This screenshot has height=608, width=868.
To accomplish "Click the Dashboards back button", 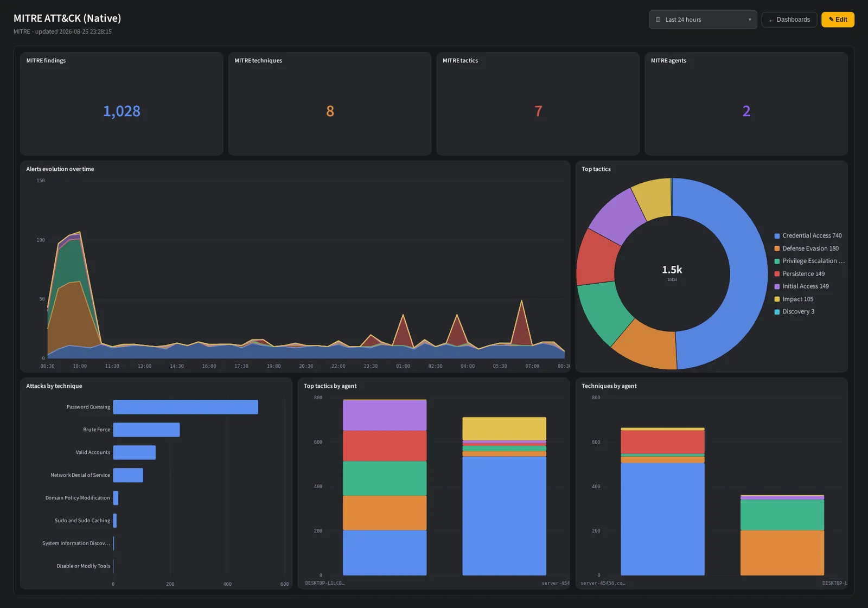I will coord(789,20).
